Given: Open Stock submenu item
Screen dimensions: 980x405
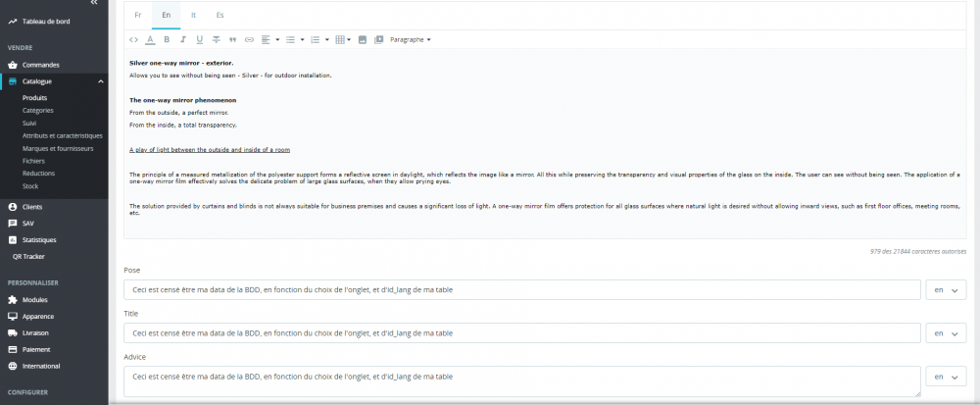Looking at the screenshot, I should click(x=30, y=186).
